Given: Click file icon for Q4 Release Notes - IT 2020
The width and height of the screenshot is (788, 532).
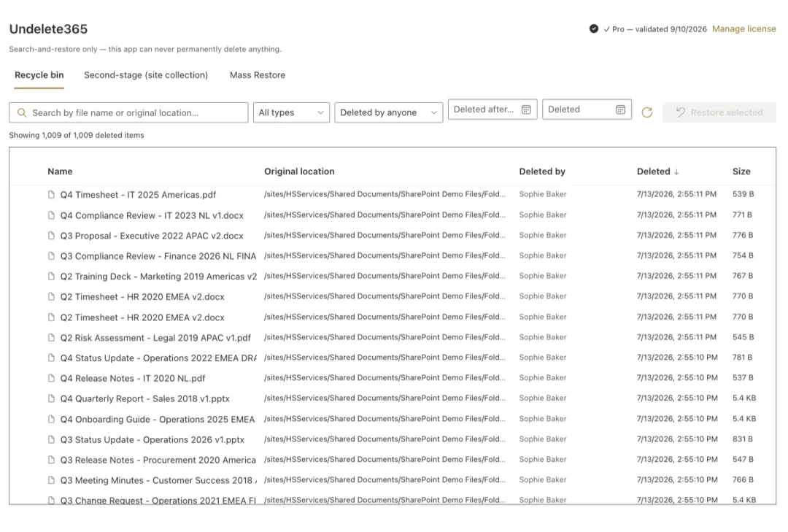Looking at the screenshot, I should coord(51,378).
